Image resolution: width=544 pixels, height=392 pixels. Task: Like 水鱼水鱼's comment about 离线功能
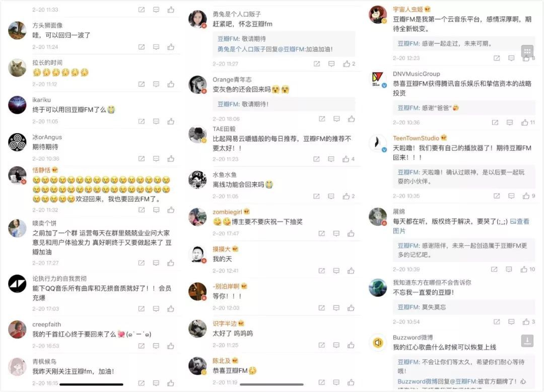pos(346,196)
